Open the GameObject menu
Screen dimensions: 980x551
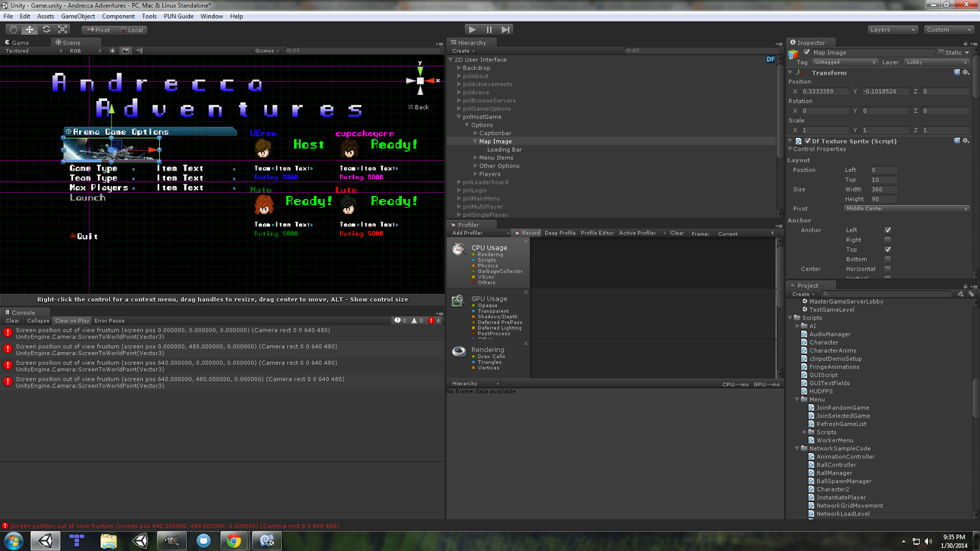78,17
